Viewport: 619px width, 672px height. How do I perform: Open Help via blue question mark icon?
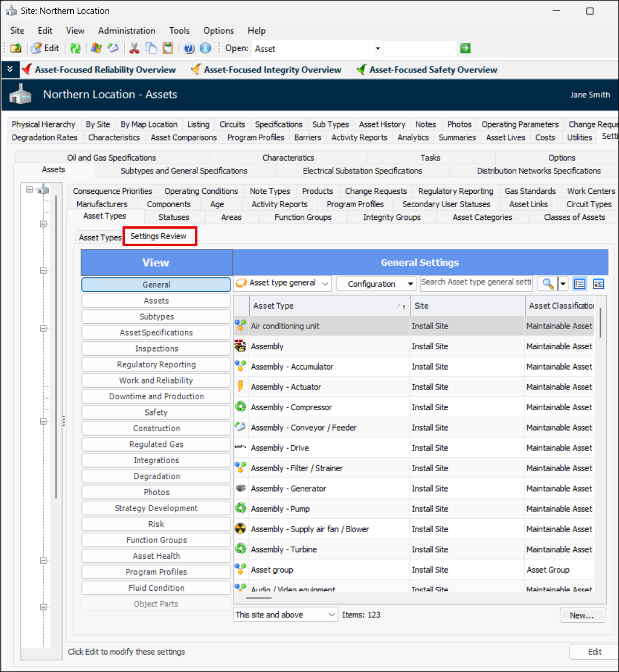tap(189, 48)
